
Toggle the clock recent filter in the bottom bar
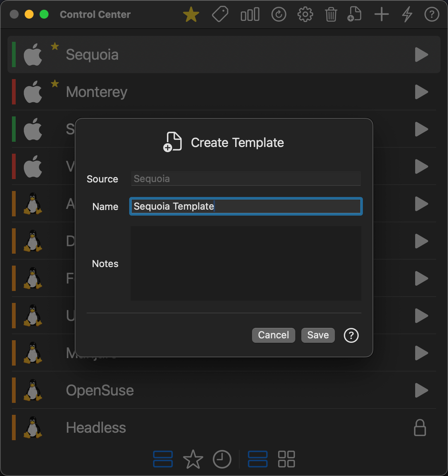tap(222, 459)
